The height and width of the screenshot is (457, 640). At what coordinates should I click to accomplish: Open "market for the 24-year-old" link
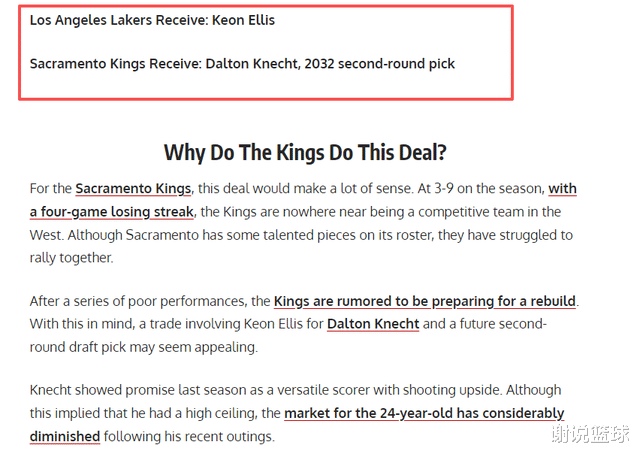pyautogui.click(x=424, y=413)
